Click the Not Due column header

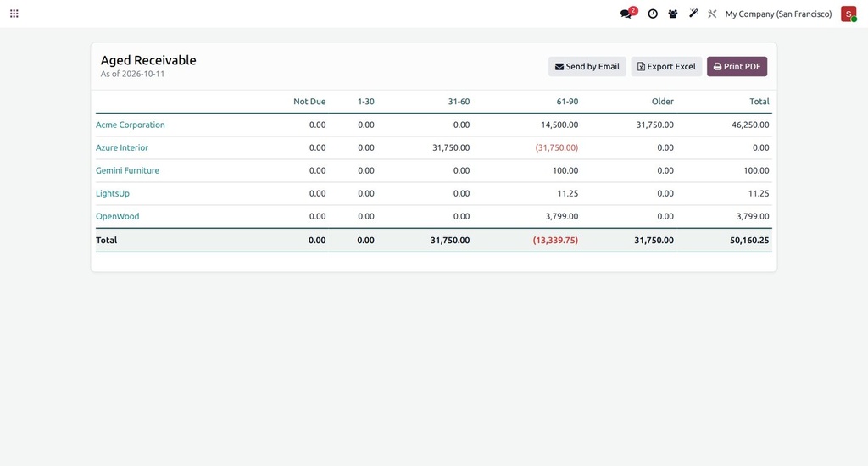tap(309, 102)
